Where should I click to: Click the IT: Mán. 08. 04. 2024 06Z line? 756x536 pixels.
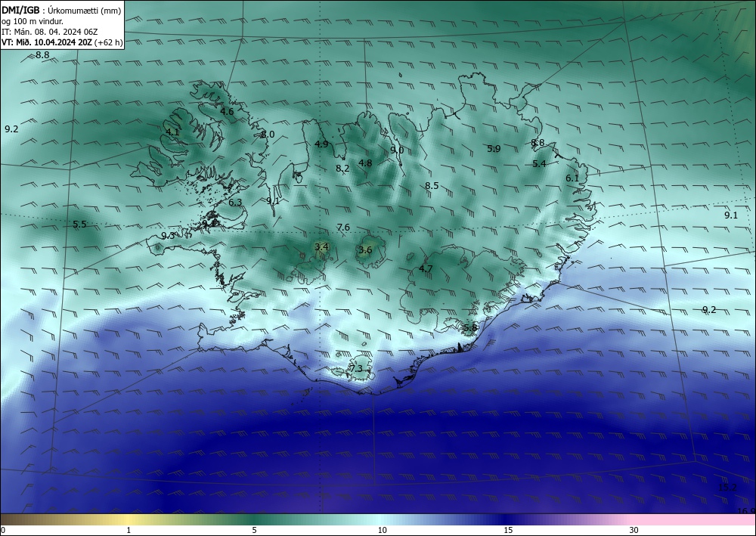coord(50,32)
